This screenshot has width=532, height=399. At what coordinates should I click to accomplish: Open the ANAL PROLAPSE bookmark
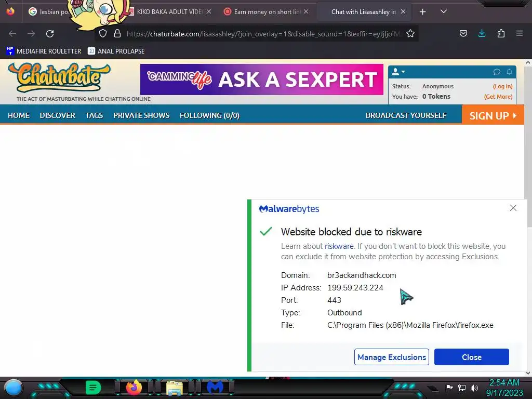(x=116, y=51)
